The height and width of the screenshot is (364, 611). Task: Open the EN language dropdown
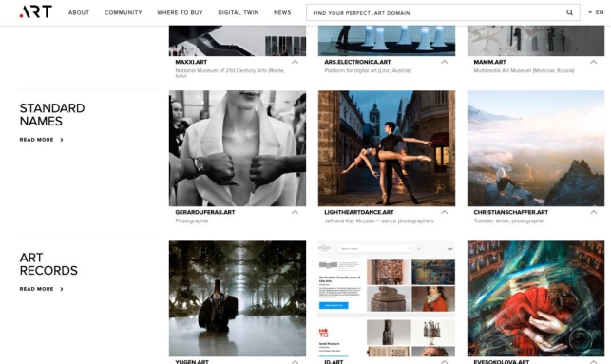click(x=596, y=12)
